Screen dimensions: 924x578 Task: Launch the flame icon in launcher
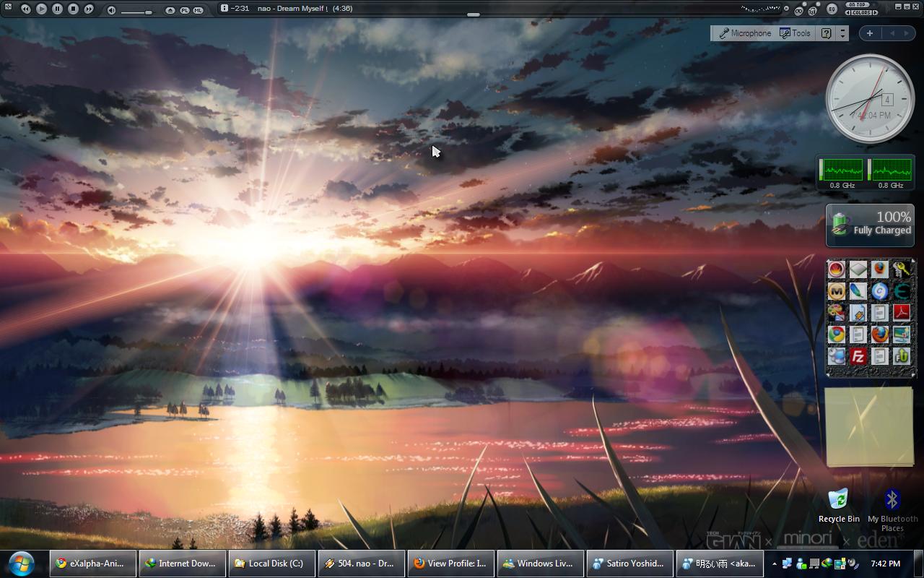837,269
